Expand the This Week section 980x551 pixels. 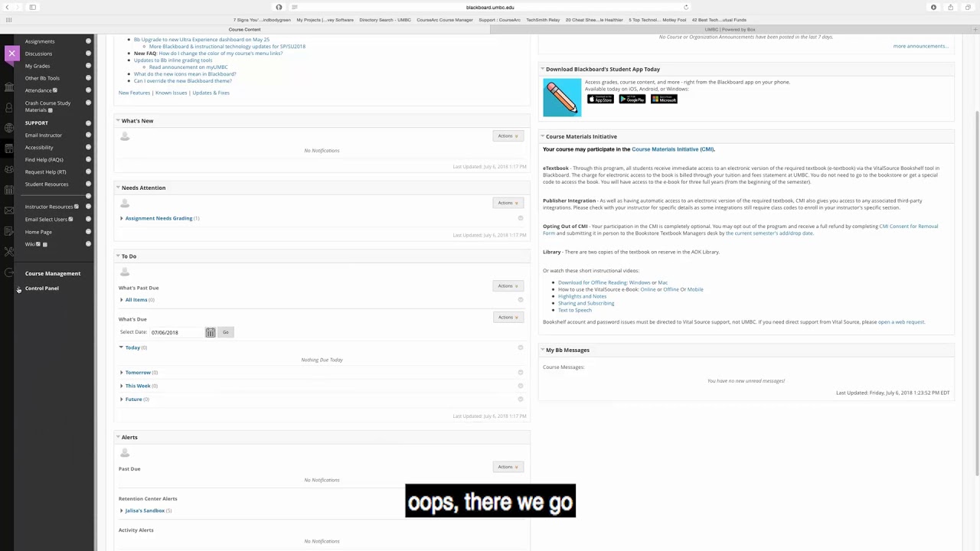tap(122, 386)
